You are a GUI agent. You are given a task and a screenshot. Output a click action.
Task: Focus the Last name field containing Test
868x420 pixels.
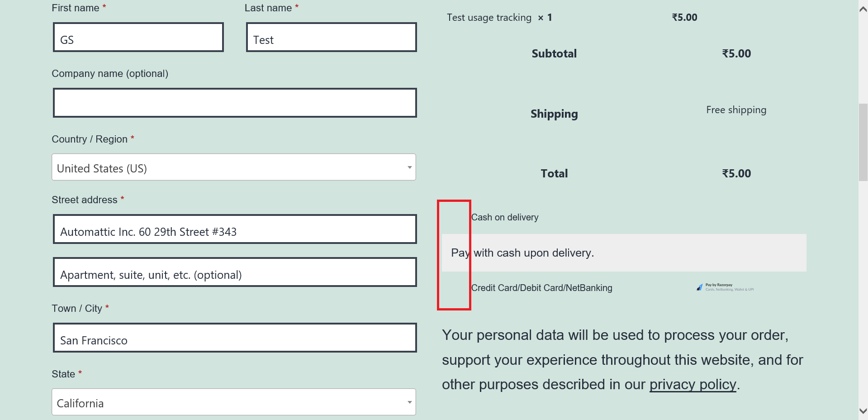tap(331, 37)
